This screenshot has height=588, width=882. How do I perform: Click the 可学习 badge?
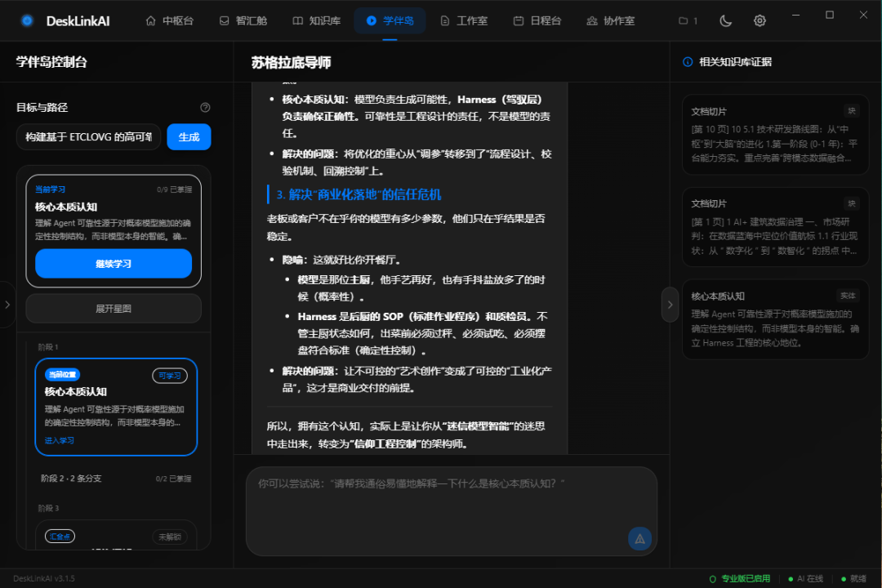tap(170, 376)
